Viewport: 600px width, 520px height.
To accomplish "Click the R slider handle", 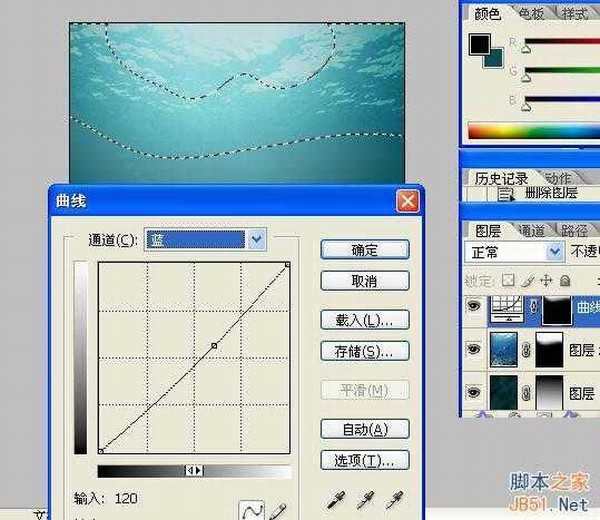I will (x=526, y=48).
